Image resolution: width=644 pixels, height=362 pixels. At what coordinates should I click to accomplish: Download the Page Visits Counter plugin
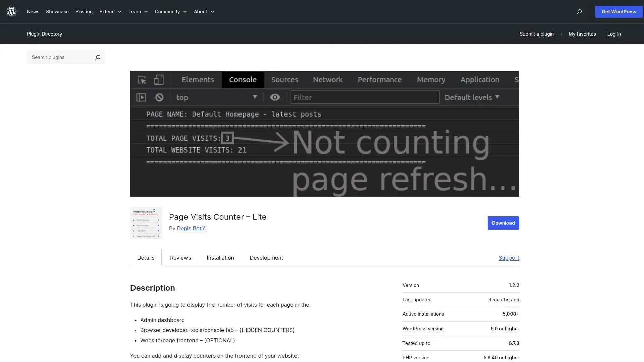pyautogui.click(x=503, y=223)
